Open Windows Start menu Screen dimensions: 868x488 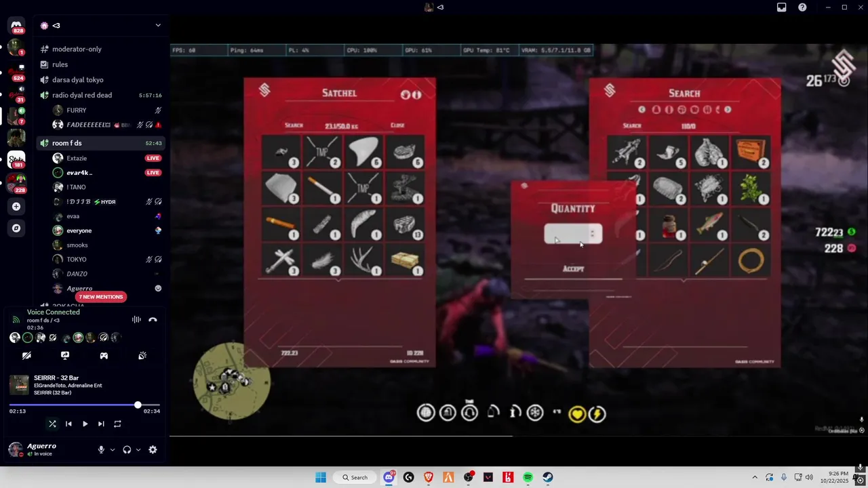[321, 477]
